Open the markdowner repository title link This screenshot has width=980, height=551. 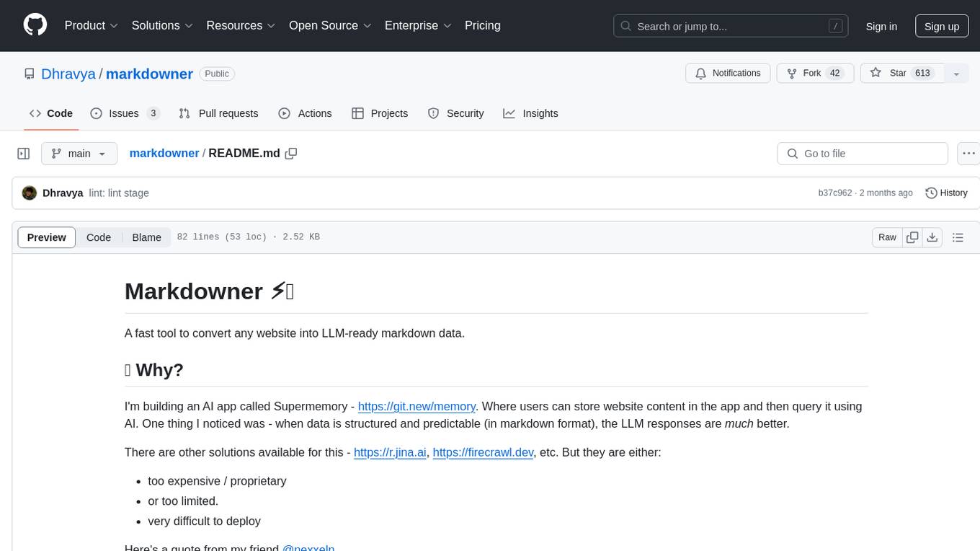[149, 74]
